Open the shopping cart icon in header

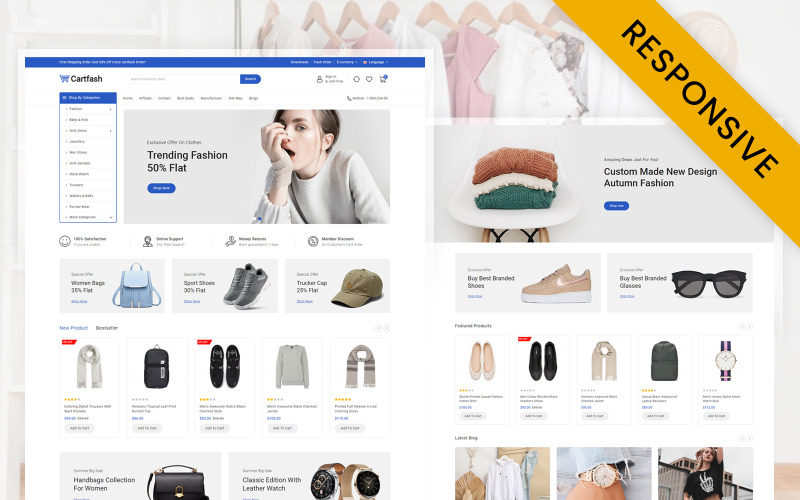383,79
